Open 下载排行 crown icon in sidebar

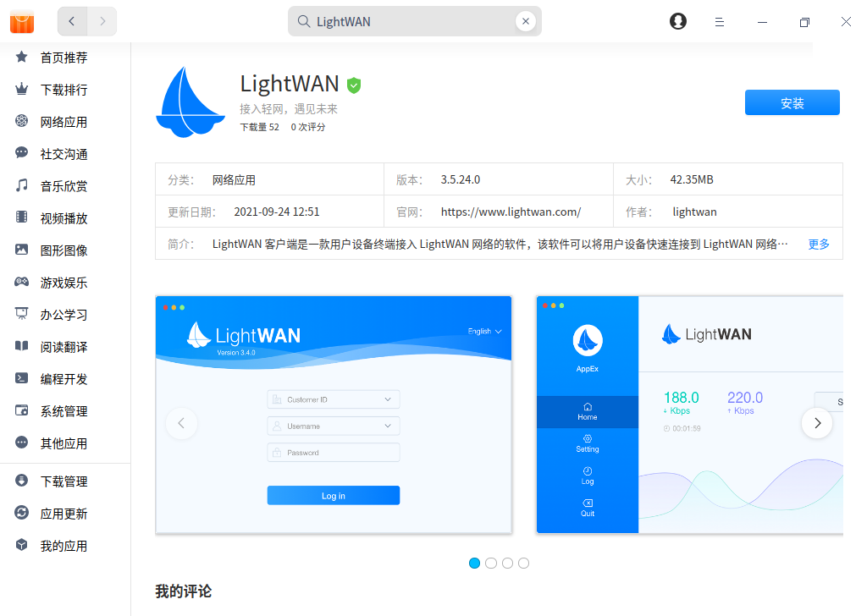click(22, 90)
